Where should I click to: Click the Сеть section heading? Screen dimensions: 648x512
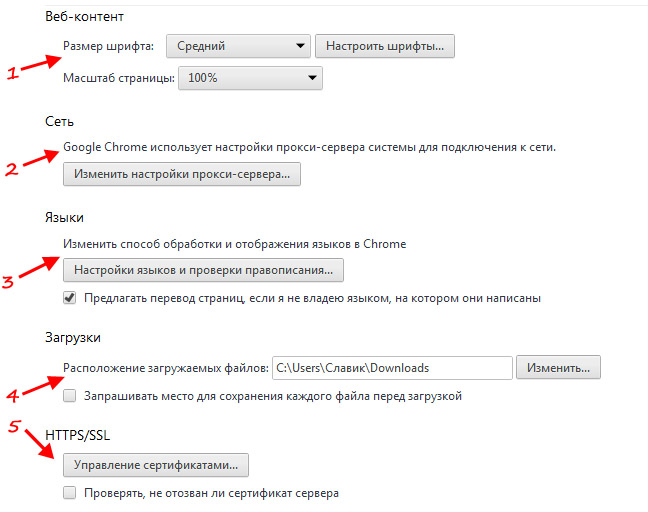[x=59, y=121]
